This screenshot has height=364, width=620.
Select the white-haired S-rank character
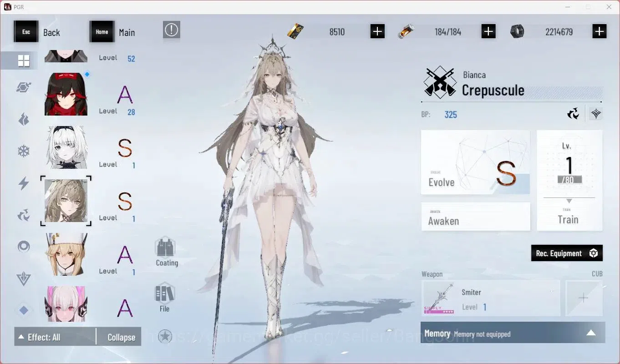pos(66,147)
